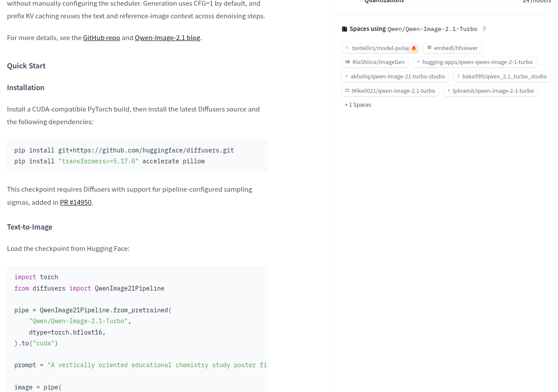Image resolution: width=558 pixels, height=392 pixels.
Task: Open the tardellirs/model-pulse space
Action: (380, 48)
